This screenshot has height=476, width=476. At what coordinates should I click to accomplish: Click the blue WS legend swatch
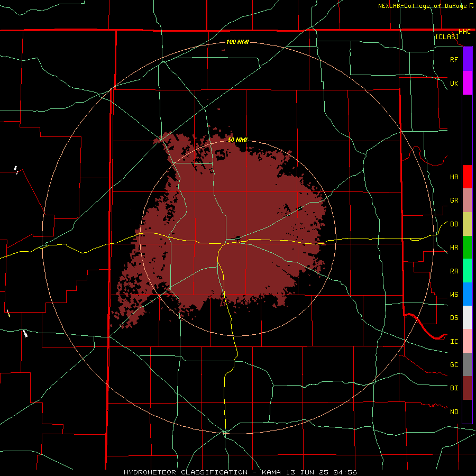467,294
